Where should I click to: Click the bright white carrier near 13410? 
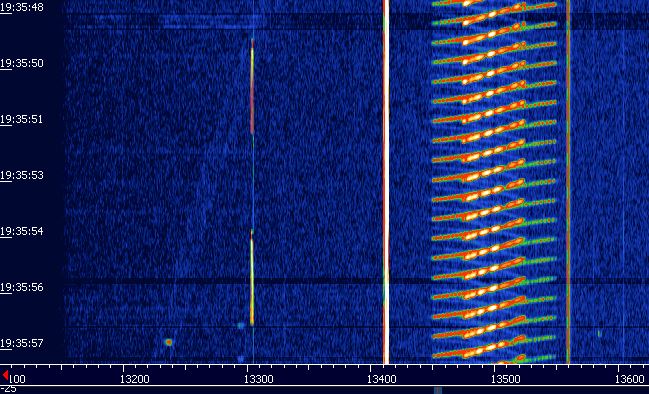386,182
